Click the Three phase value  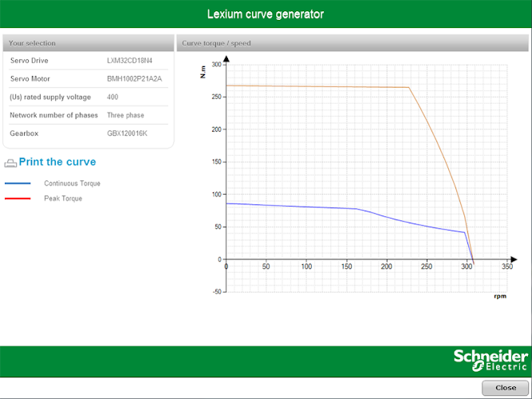(125, 115)
